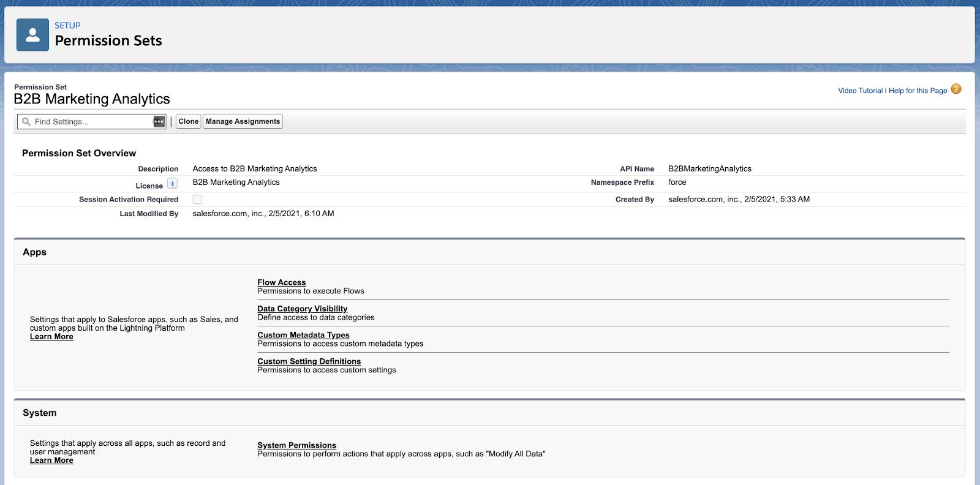Screen dimensions: 980x485
Task: Open the Video Tutorial link
Action: click(x=861, y=91)
